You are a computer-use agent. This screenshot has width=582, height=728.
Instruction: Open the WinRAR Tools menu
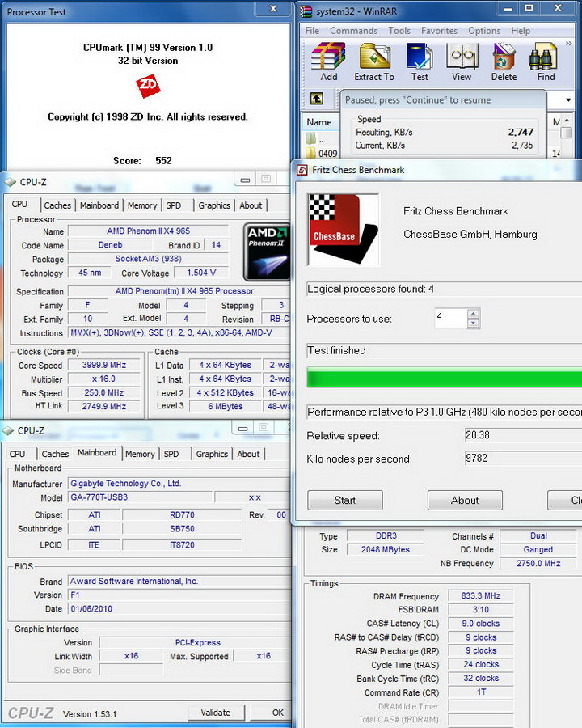point(399,31)
